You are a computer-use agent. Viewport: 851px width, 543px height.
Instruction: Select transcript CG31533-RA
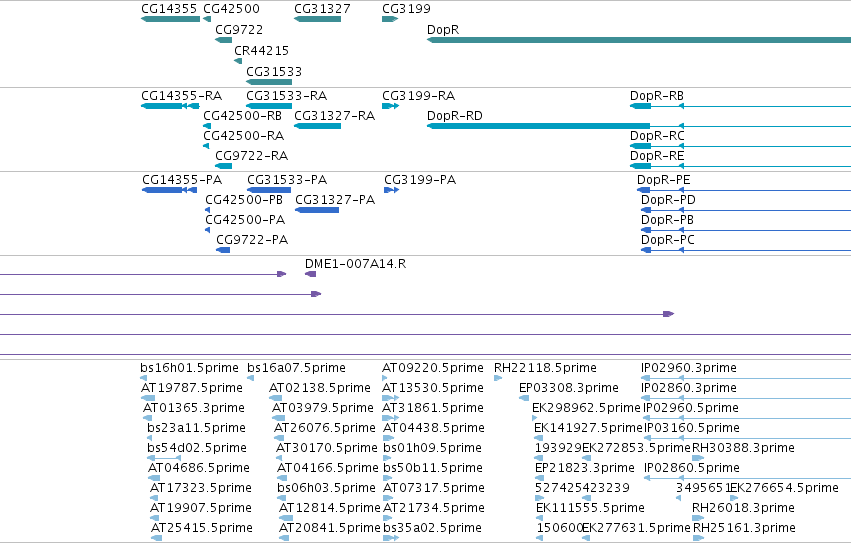[269, 106]
